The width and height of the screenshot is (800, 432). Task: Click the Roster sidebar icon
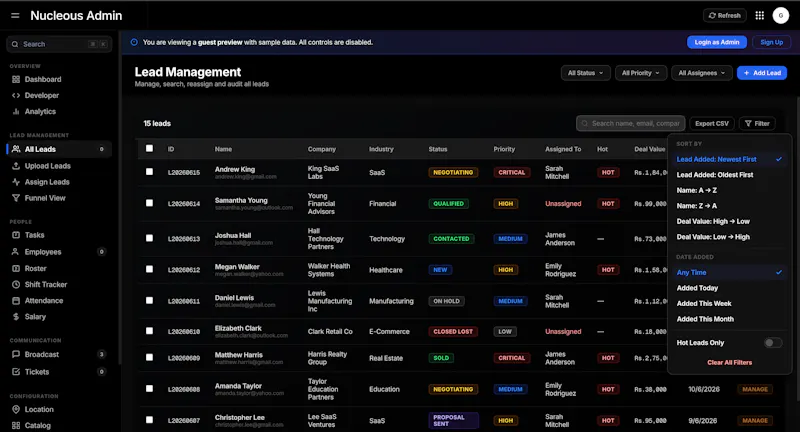click(16, 268)
